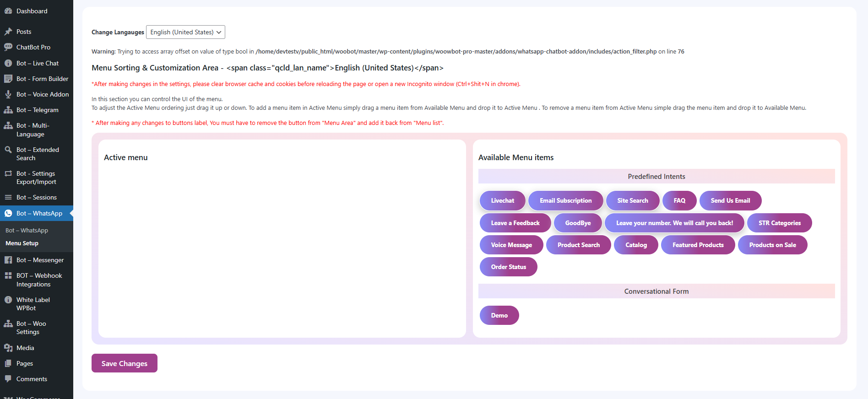Click the Media icon in sidebar
Viewport: 868px width, 399px height.
click(x=8, y=348)
